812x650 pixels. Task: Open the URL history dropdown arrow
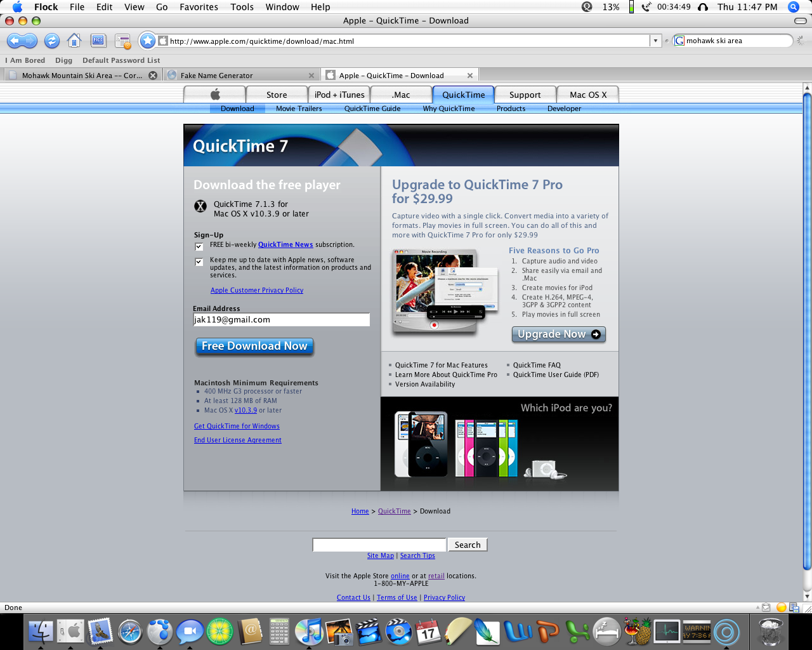(655, 41)
